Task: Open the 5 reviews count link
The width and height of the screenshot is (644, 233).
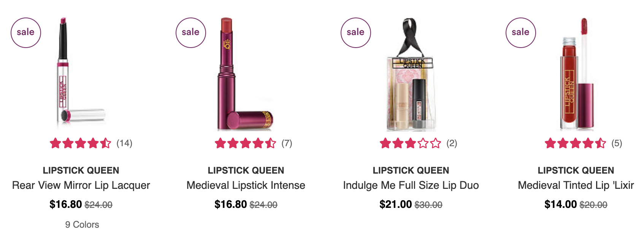Action: coord(617,144)
